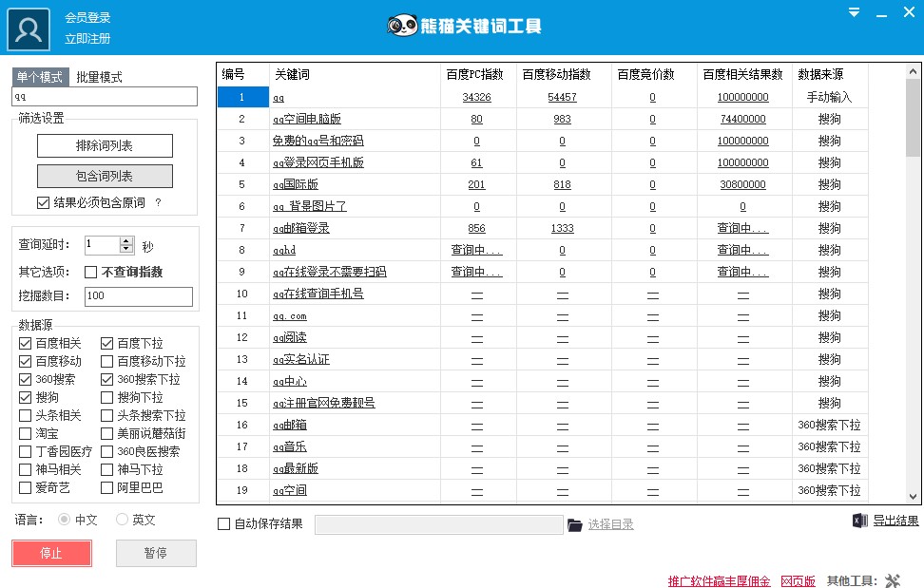Enable 神马下拉 checkbox
This screenshot has width=924, height=588.
pos(106,469)
